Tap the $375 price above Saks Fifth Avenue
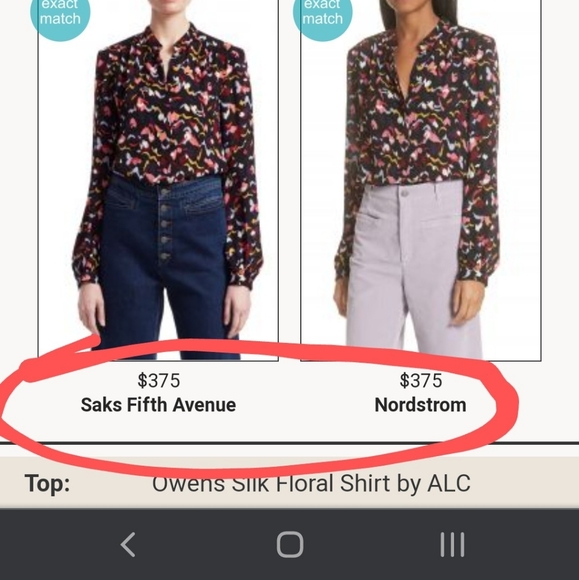The height and width of the screenshot is (580, 579). (159, 381)
